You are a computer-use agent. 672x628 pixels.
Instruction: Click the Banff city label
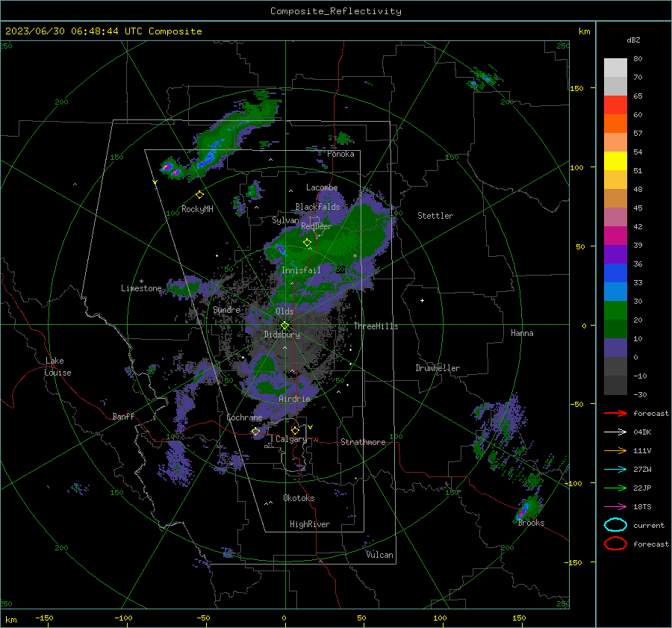tap(123, 417)
